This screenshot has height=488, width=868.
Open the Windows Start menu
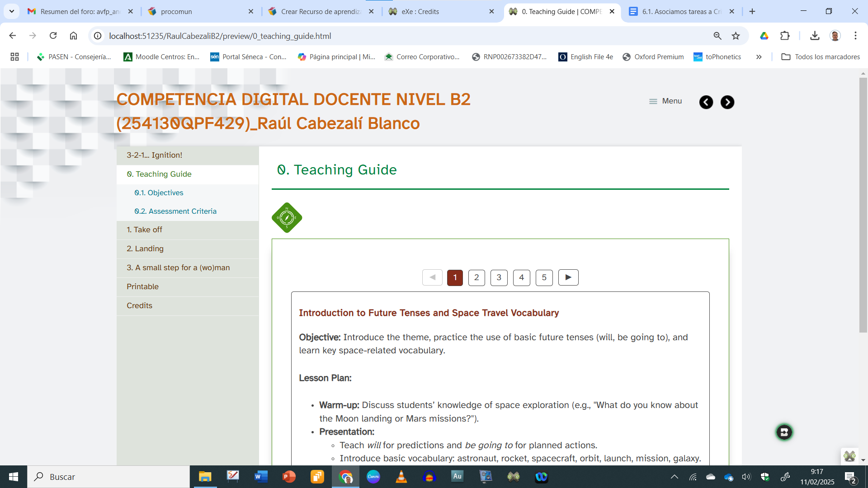click(14, 477)
